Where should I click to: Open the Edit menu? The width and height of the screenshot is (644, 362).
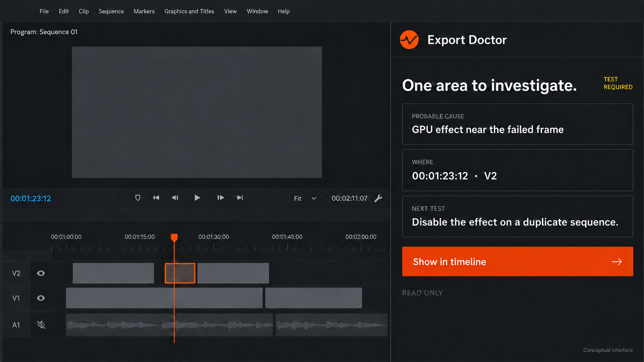64,11
